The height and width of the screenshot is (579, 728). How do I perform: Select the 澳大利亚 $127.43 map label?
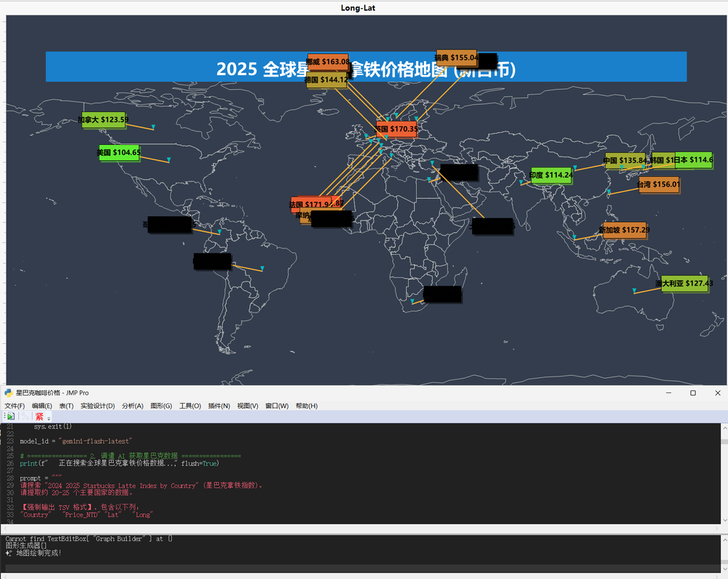pyautogui.click(x=684, y=283)
